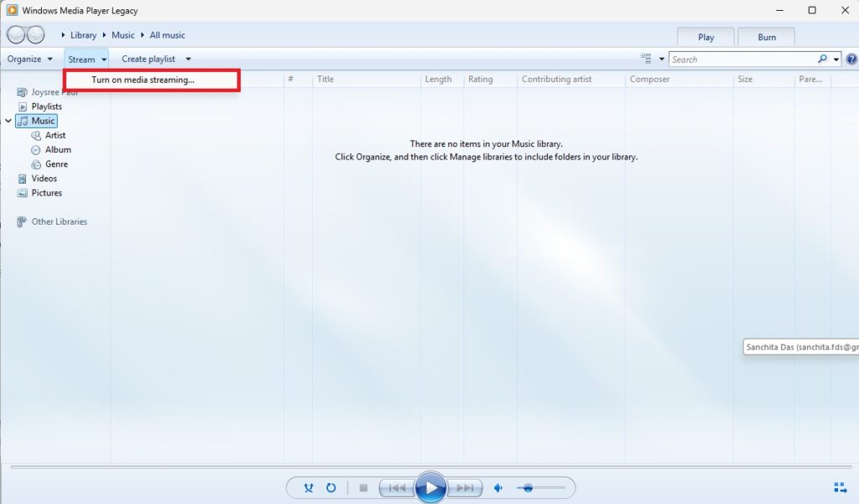The image size is (859, 504).
Task: Turn on repeat mode
Action: 331,487
